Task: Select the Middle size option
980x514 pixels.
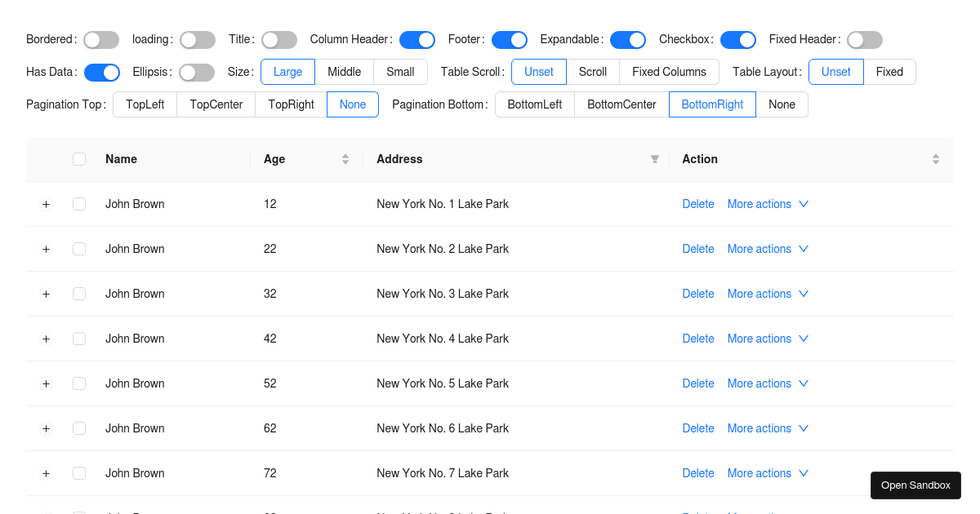Action: [x=345, y=72]
